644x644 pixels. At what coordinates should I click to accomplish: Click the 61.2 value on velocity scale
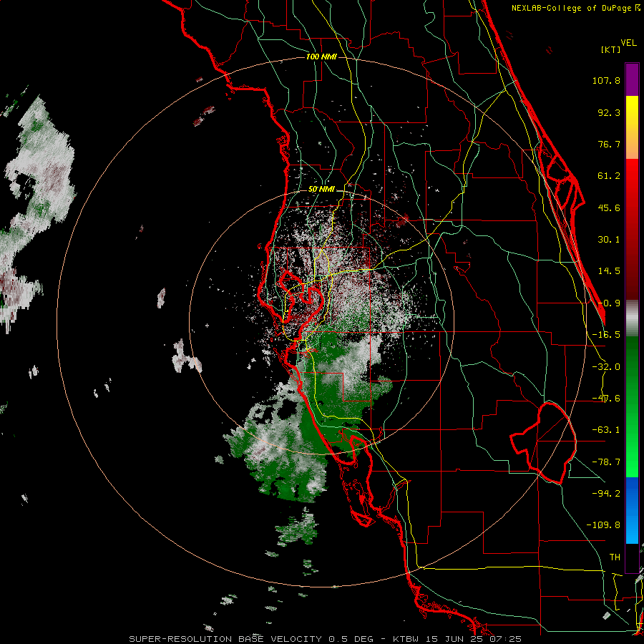[609, 176]
